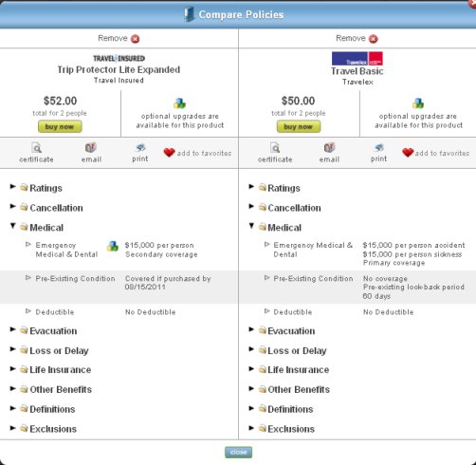Viewport: 476px width, 465px height.
Task: Click heart icon to favorite Travel Basic
Action: [x=408, y=153]
